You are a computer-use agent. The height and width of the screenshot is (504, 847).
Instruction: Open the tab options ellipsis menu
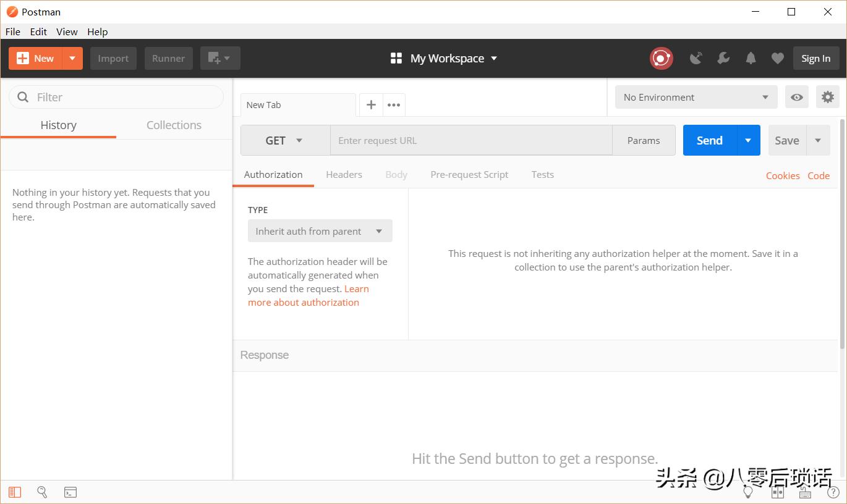point(394,105)
